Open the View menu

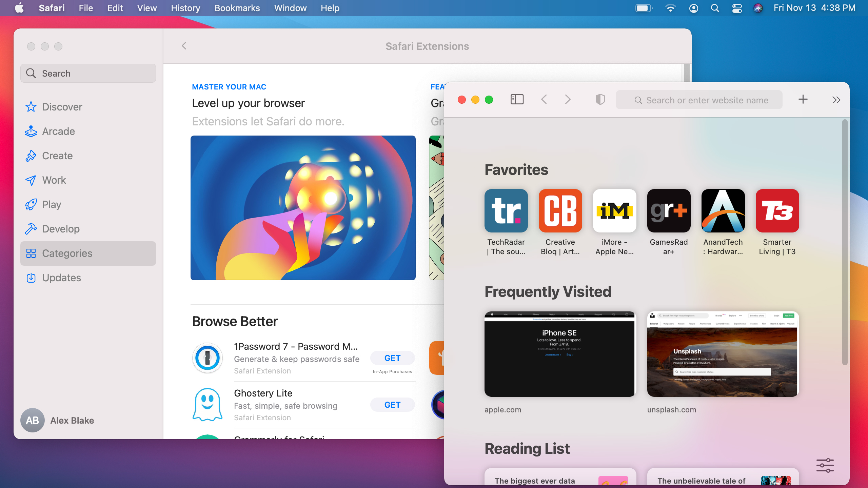click(x=147, y=8)
